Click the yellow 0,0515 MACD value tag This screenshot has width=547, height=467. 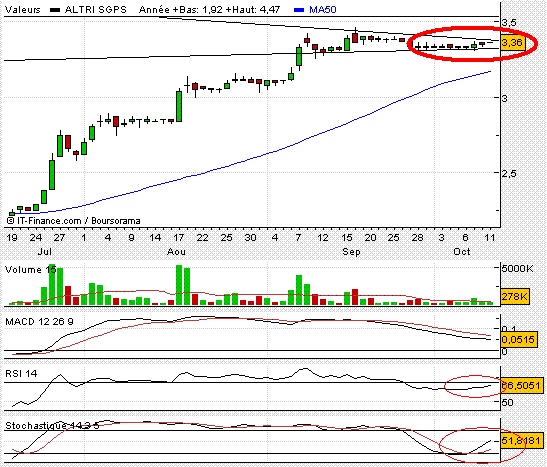518,339
